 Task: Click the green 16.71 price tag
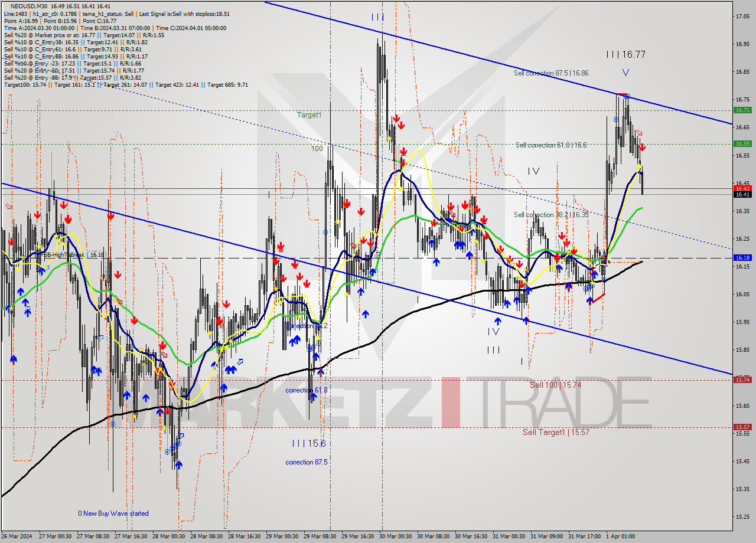click(x=742, y=110)
